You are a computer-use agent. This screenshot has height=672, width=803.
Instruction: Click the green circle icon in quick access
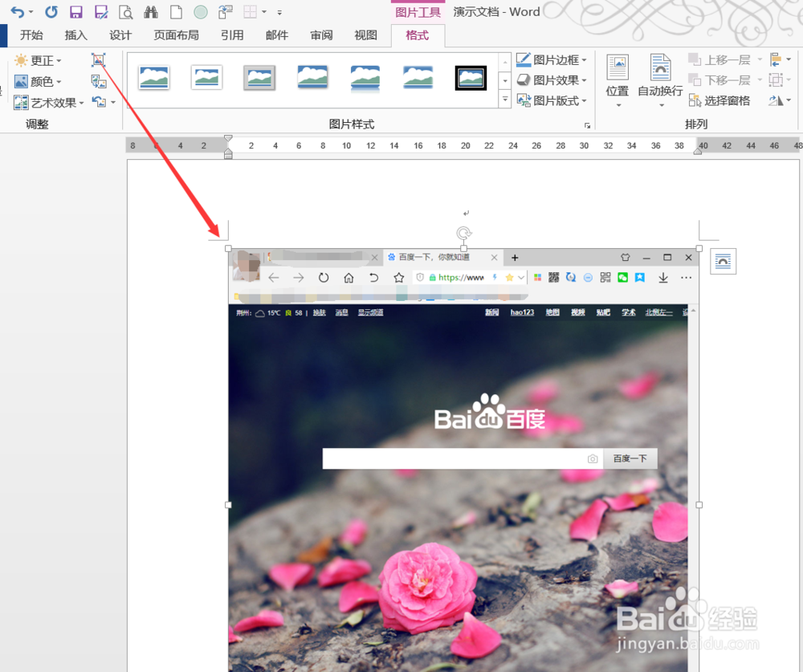click(201, 12)
